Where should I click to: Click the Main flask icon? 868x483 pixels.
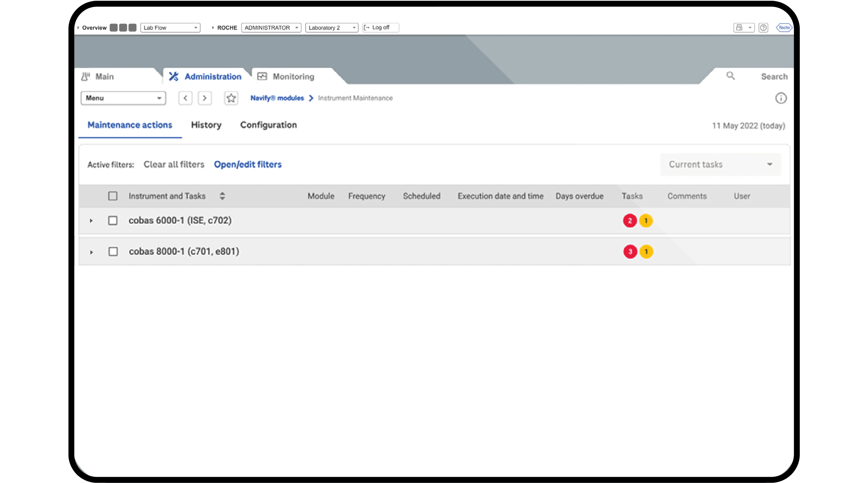click(x=85, y=76)
